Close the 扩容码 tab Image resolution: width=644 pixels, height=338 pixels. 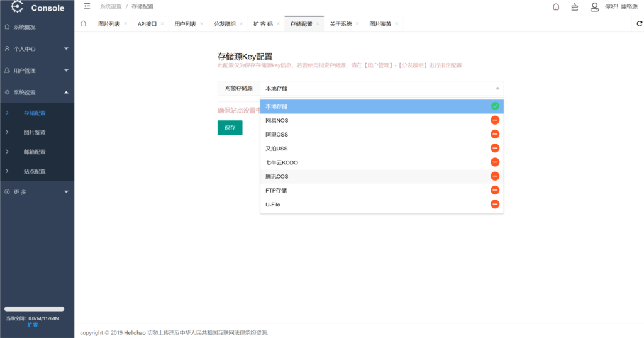click(x=278, y=24)
